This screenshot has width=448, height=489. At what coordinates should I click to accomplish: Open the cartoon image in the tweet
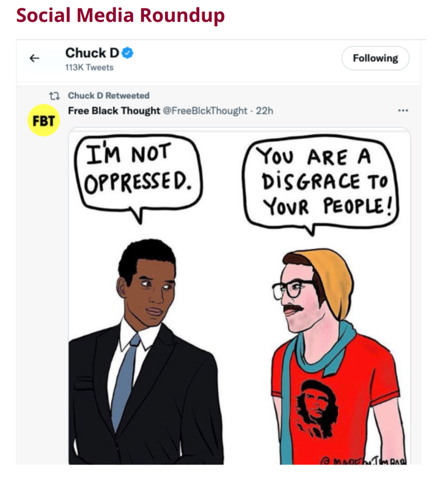240,296
